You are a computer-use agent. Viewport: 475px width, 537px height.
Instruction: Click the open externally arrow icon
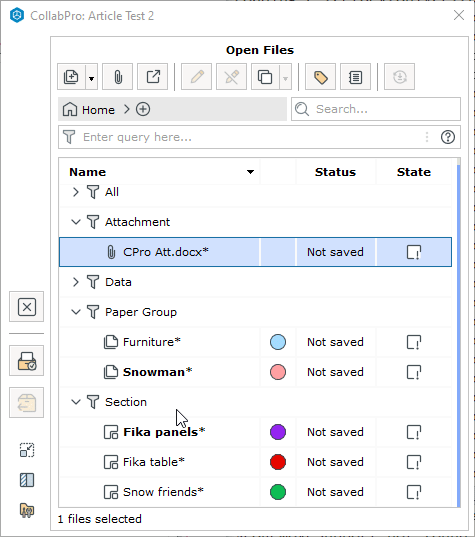pos(153,77)
